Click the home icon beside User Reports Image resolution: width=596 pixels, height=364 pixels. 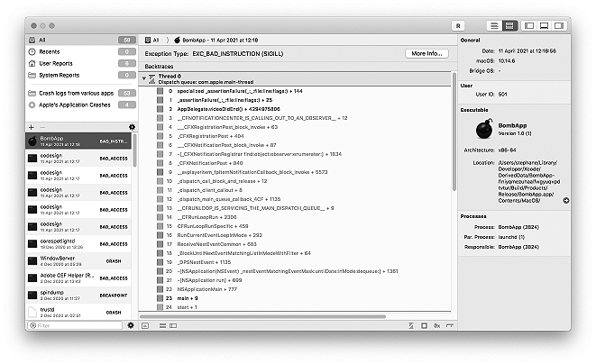pos(32,63)
